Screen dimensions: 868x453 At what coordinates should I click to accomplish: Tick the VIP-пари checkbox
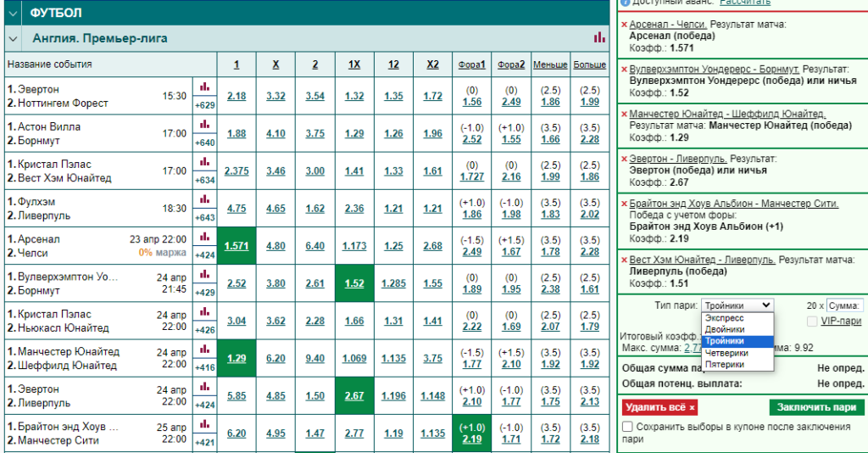click(x=812, y=322)
